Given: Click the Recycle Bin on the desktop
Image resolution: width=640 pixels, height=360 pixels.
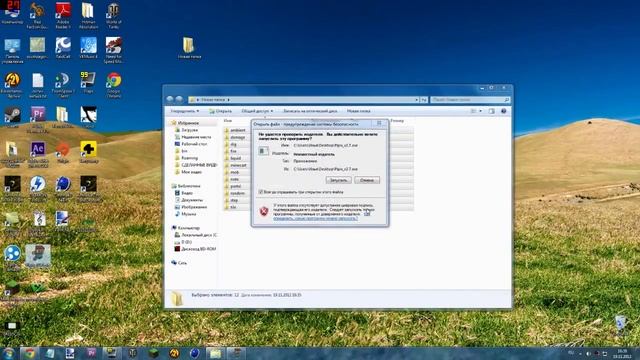Looking at the screenshot, I should click(x=620, y=326).
